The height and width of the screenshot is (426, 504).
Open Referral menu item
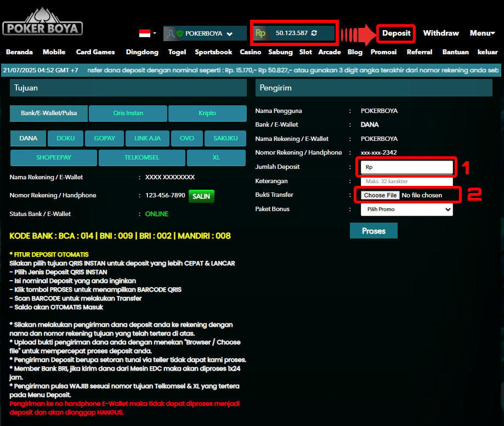[x=419, y=52]
